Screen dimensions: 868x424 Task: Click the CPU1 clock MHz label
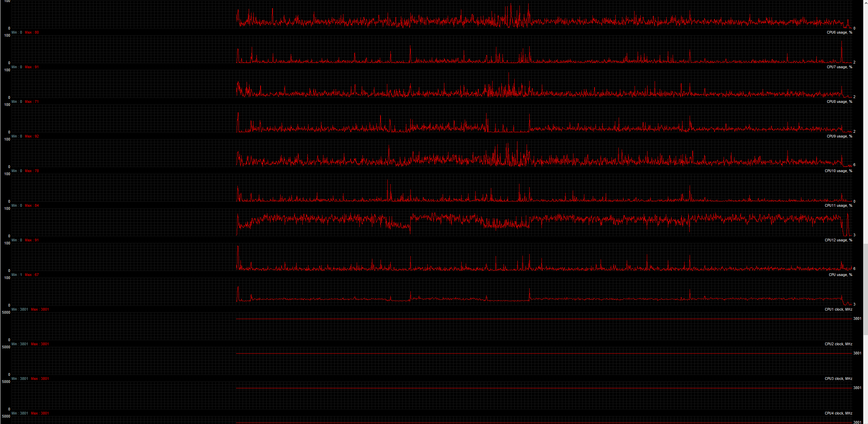coord(838,310)
